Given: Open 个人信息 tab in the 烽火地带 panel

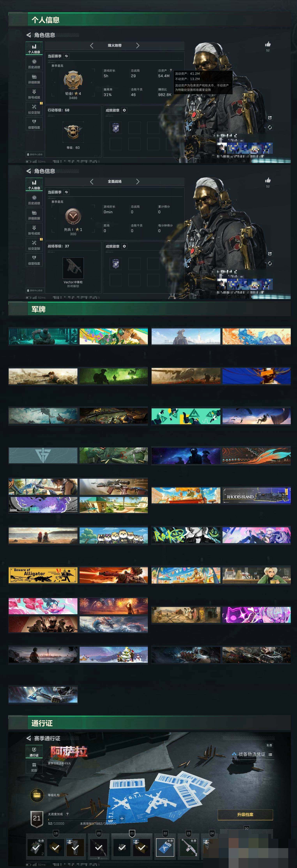Looking at the screenshot, I should click(x=34, y=48).
